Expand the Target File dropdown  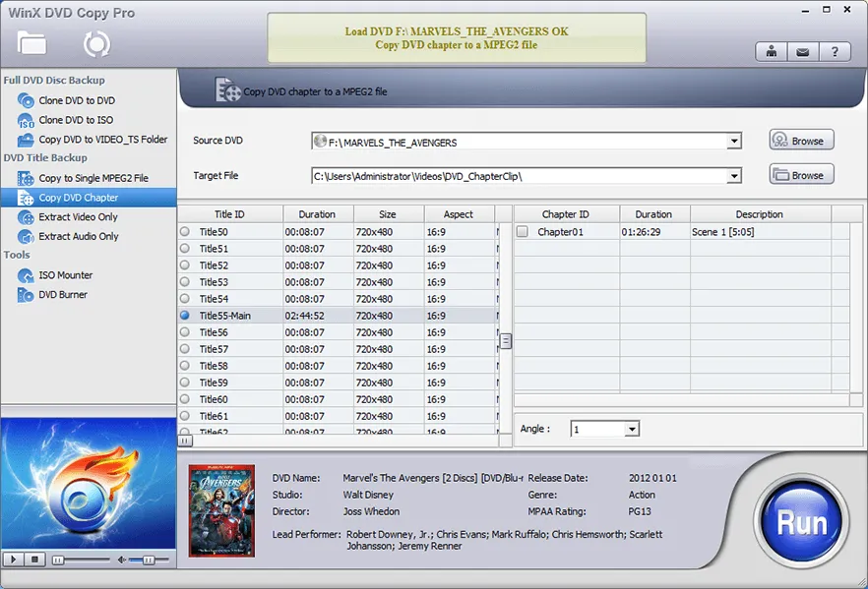click(x=734, y=176)
